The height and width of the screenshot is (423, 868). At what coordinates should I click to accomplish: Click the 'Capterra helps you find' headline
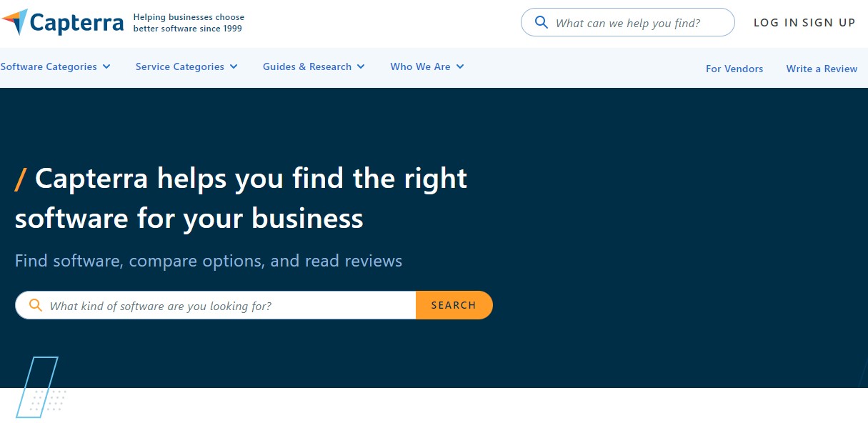241,198
